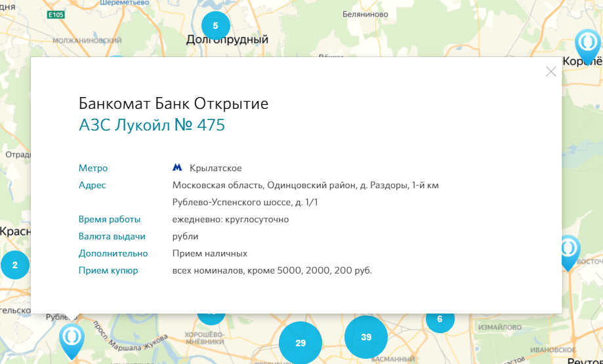Click the 'Время работы' field label

110,220
